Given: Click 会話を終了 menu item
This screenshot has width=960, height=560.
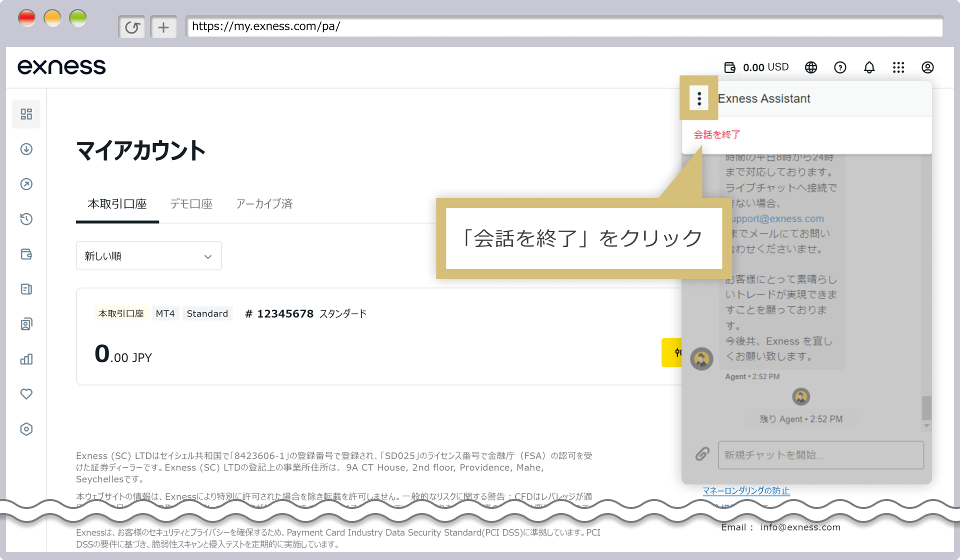Looking at the screenshot, I should [x=716, y=134].
